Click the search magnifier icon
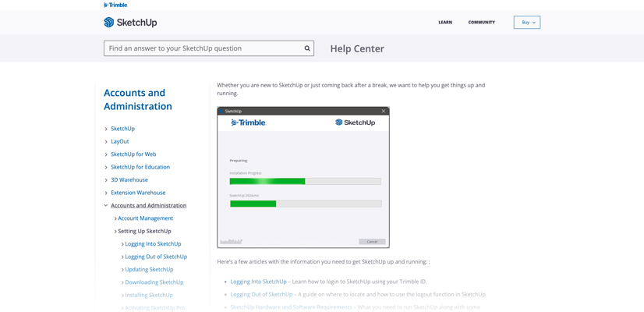644x312 pixels. pyautogui.click(x=307, y=48)
